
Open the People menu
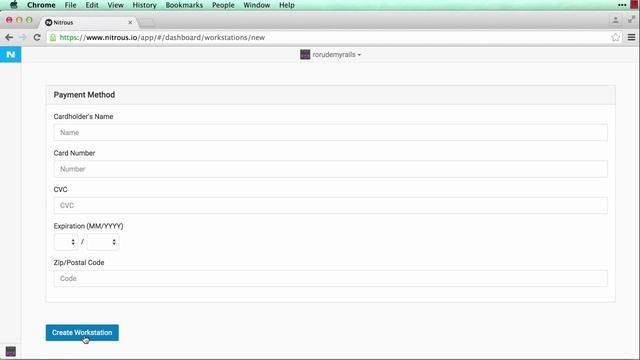(x=223, y=5)
